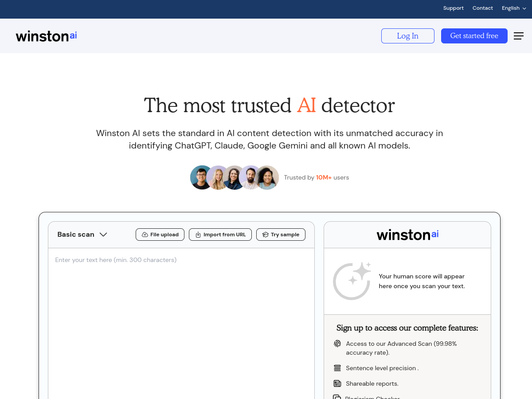Screen dimensions: 532x399
Task: Click the text entry area for scanning
Action: point(181,324)
